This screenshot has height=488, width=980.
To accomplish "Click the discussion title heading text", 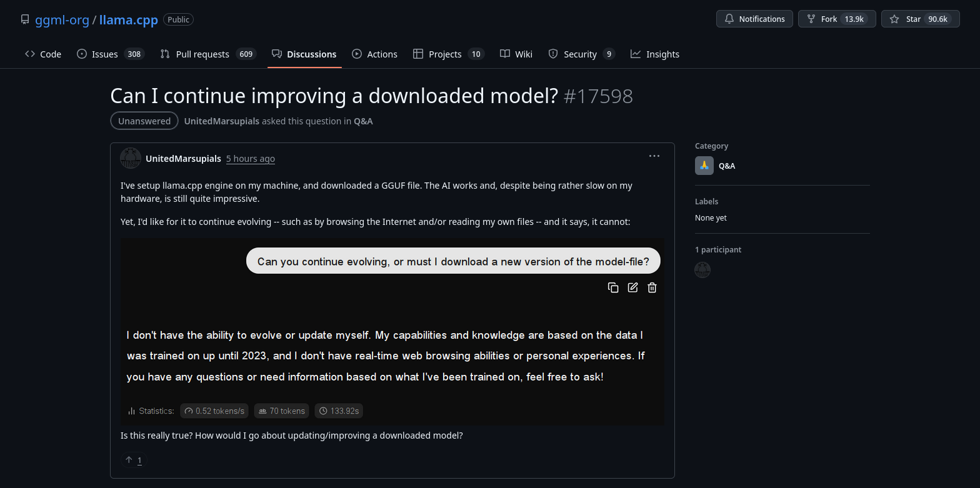I will pyautogui.click(x=334, y=96).
